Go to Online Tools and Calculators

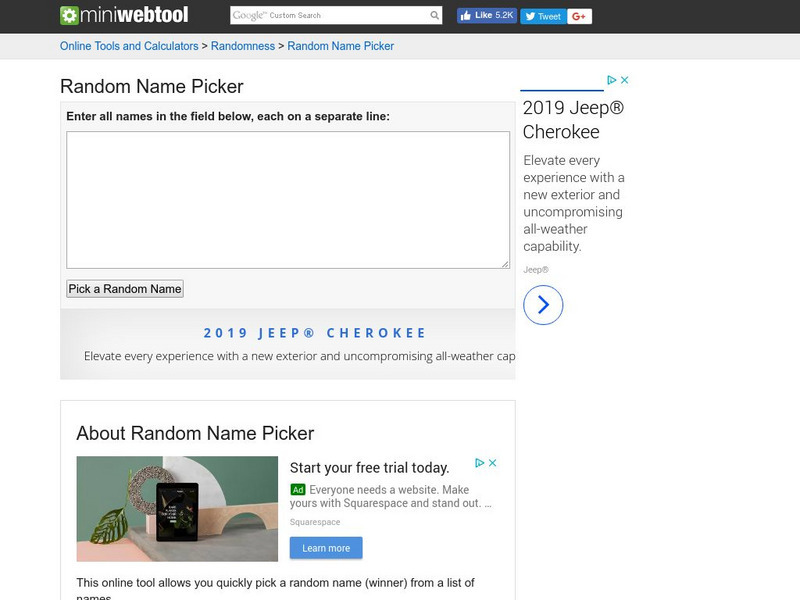coord(129,46)
